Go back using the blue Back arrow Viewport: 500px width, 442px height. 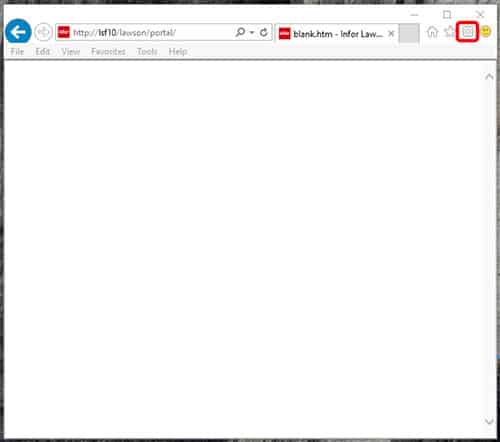[18, 32]
